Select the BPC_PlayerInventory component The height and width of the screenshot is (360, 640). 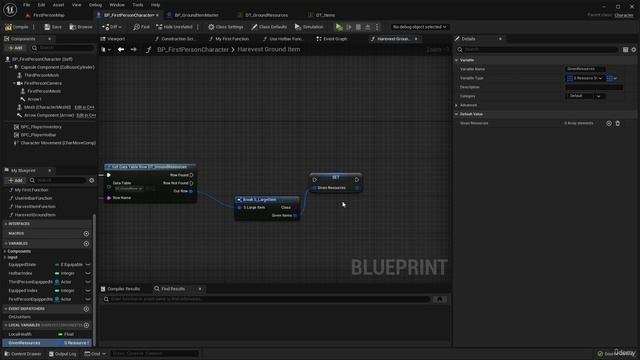pos(41,127)
